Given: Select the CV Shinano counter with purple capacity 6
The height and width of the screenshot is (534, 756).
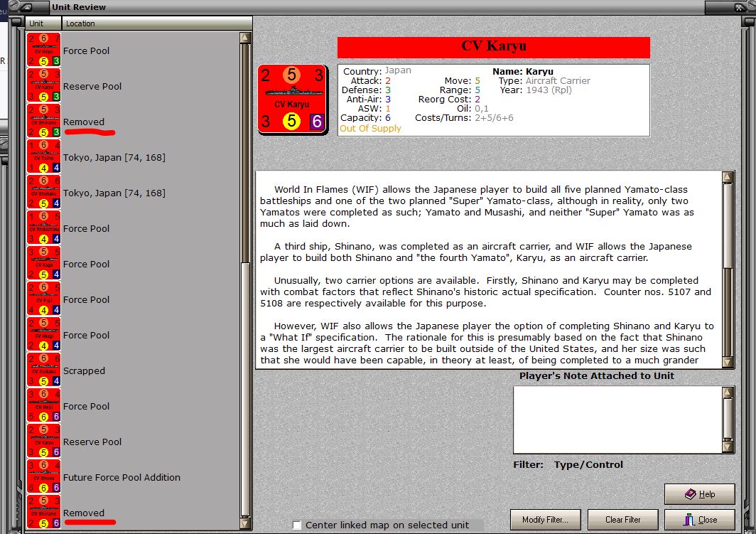Looking at the screenshot, I should 44,512.
